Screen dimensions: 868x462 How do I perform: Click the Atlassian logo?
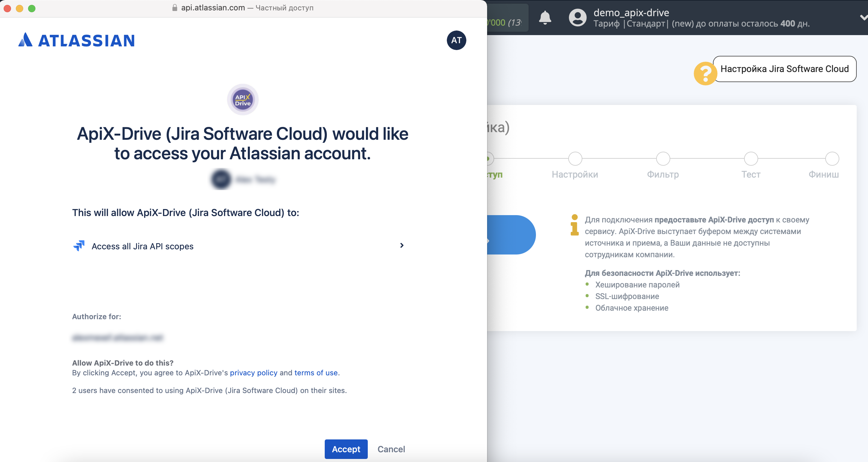pyautogui.click(x=77, y=40)
